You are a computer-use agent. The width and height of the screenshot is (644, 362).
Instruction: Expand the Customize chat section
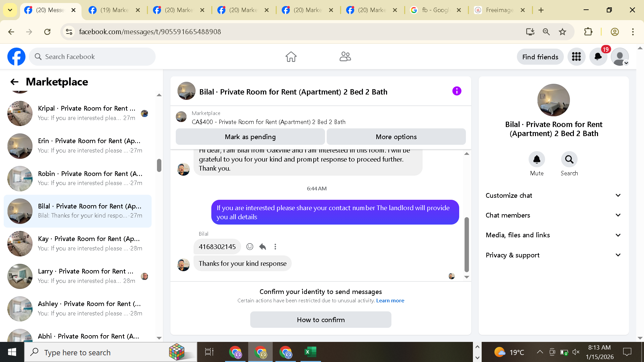click(x=553, y=195)
